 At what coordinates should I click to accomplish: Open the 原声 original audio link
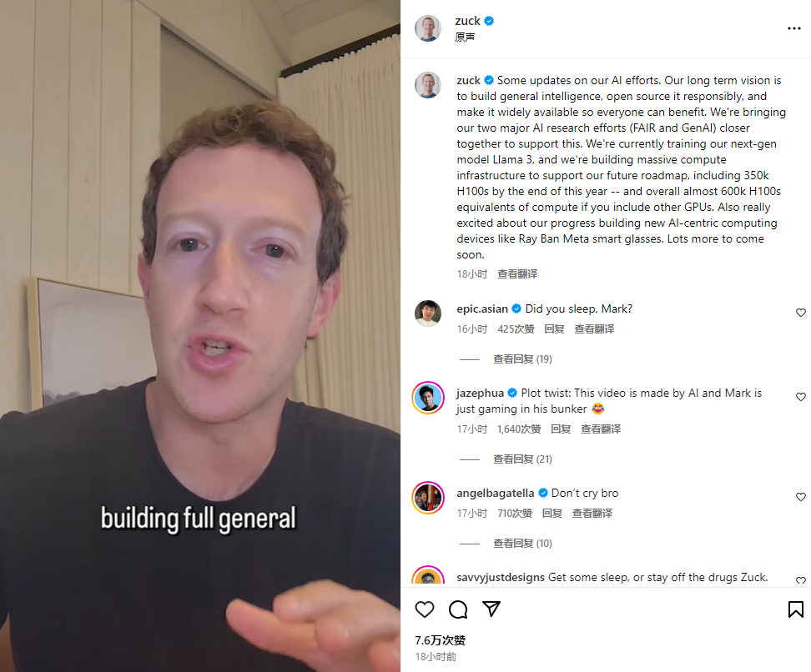(x=465, y=38)
